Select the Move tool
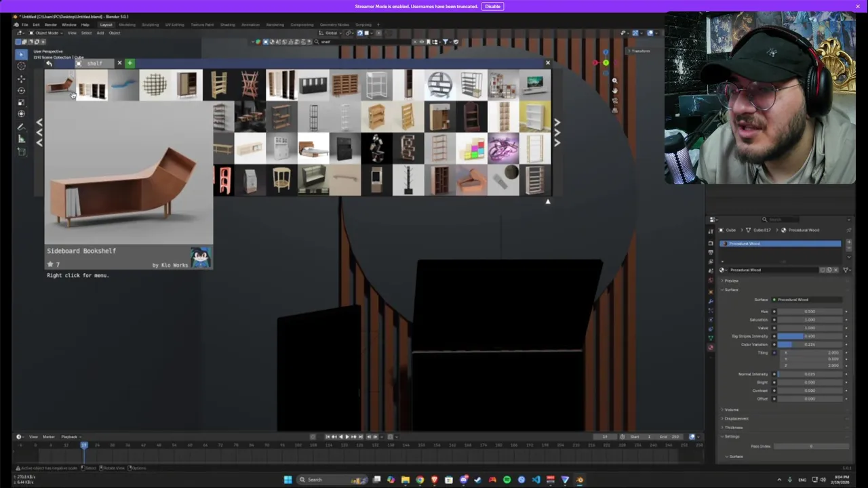The height and width of the screenshot is (488, 868). pyautogui.click(x=21, y=79)
